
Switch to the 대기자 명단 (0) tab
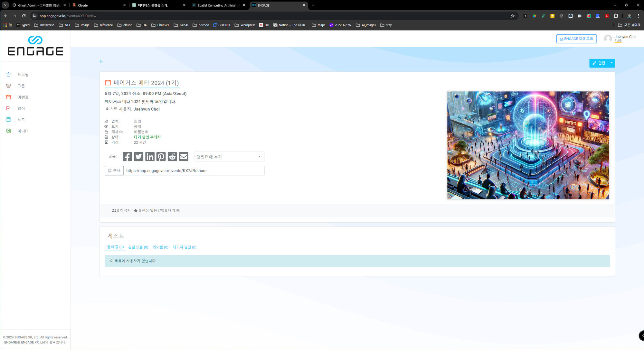(x=185, y=247)
